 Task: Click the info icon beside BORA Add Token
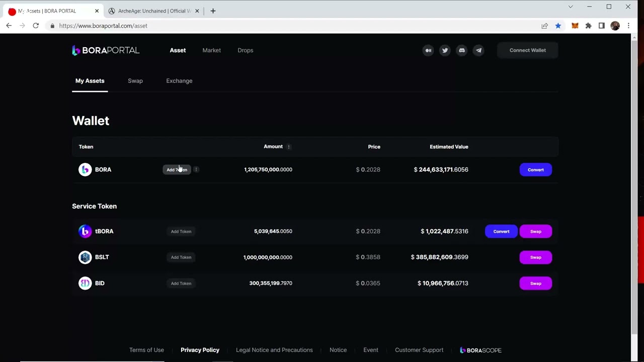196,169
